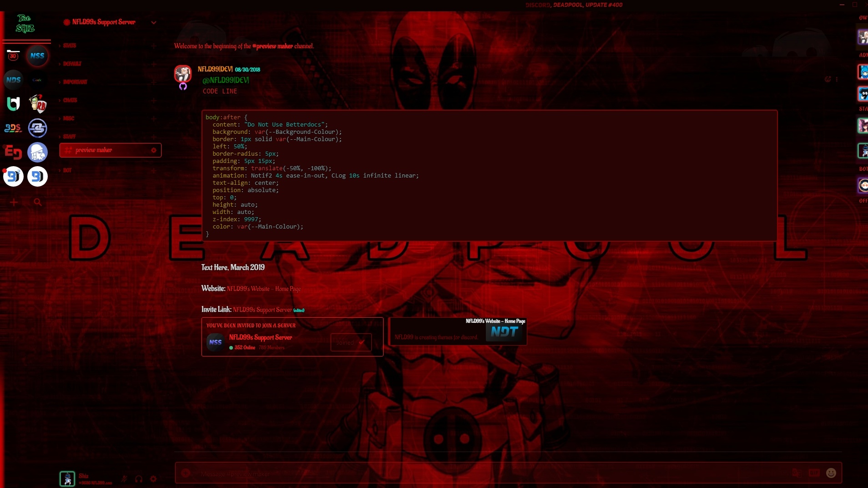Screen dimensions: 868x488
Task: Open the red ED server icon
Action: (13, 152)
